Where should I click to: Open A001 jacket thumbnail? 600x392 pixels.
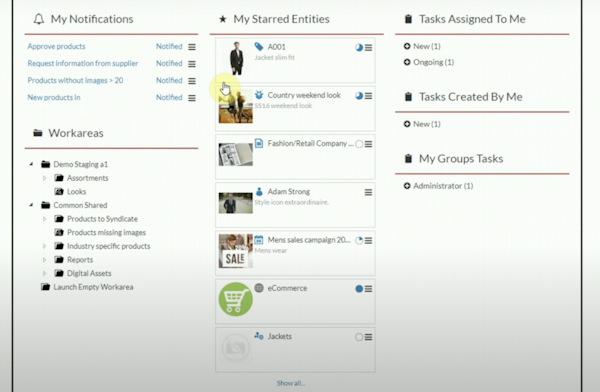click(x=236, y=59)
